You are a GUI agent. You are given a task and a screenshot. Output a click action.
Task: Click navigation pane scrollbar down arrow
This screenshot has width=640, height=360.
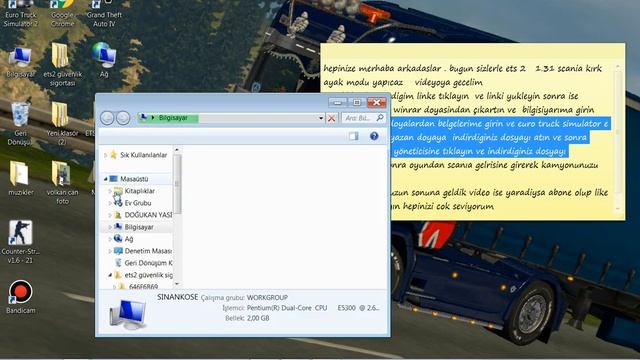tap(177, 284)
